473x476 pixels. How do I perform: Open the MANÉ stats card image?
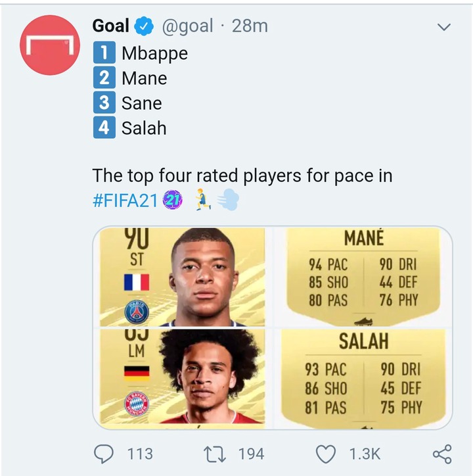363,277
